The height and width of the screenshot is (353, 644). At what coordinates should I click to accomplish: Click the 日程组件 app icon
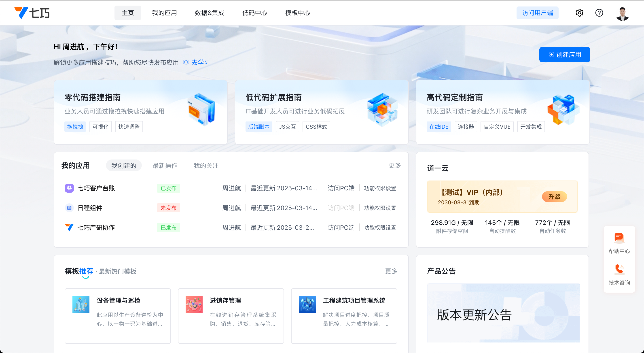(69, 208)
